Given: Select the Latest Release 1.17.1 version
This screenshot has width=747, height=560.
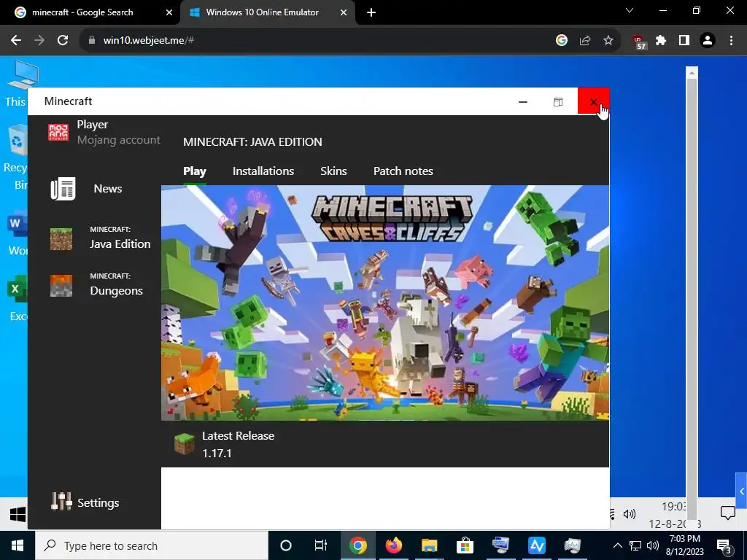Looking at the screenshot, I should [238, 444].
